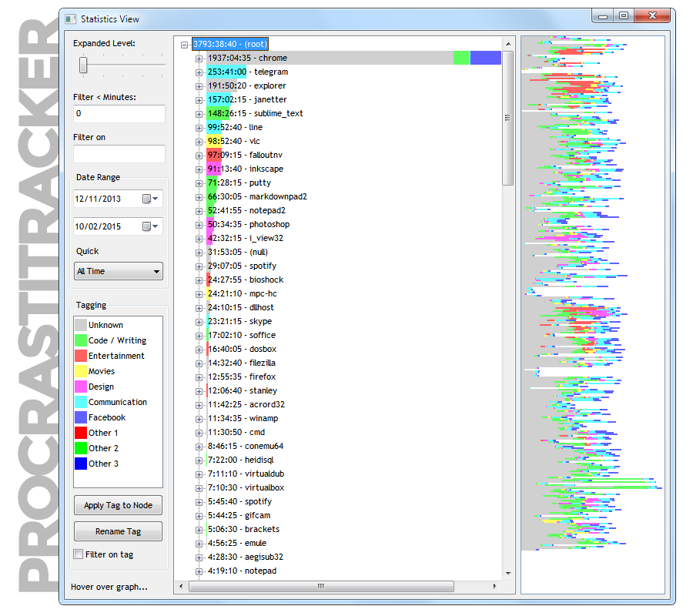The height and width of the screenshot is (616, 693).
Task: Select the Other 1 tag swatch
Action: point(81,433)
